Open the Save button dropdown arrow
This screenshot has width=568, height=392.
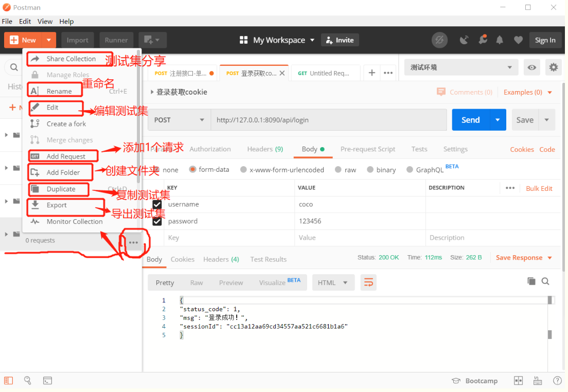[x=546, y=120]
